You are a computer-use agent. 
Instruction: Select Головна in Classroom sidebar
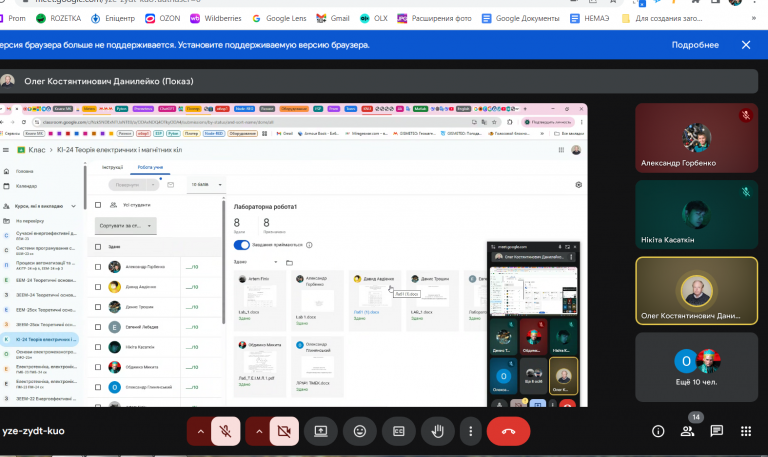point(24,171)
